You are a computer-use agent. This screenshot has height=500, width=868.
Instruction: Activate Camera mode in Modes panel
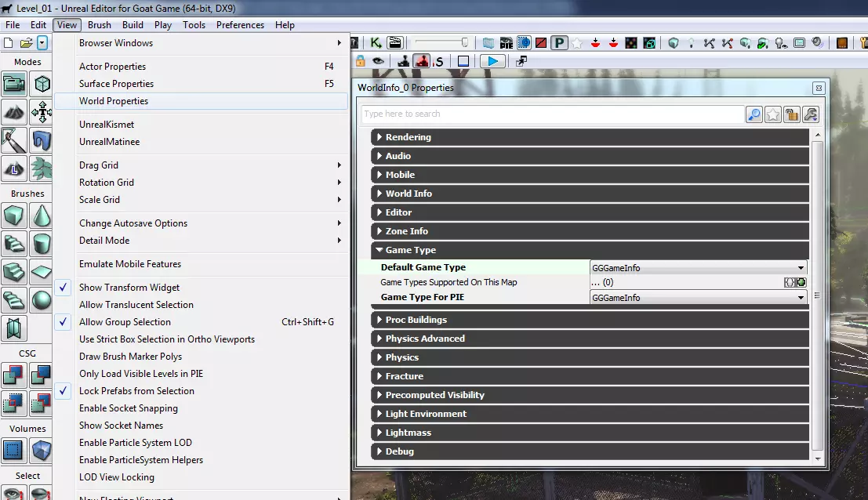(14, 84)
